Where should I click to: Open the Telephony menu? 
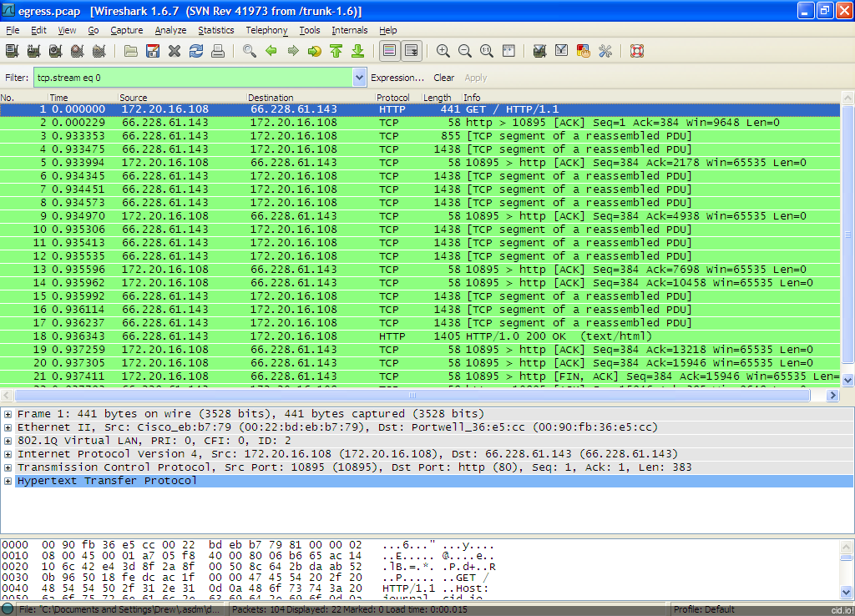(x=266, y=30)
